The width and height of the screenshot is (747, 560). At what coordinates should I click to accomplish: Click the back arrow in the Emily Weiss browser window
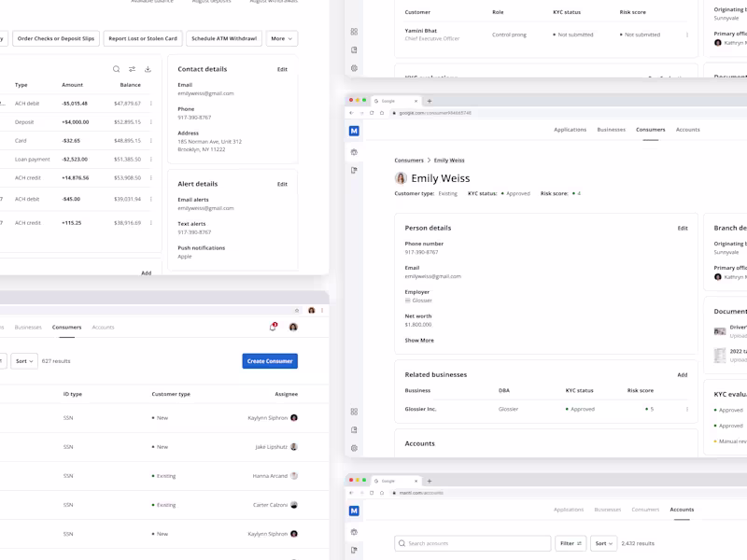[x=352, y=113]
